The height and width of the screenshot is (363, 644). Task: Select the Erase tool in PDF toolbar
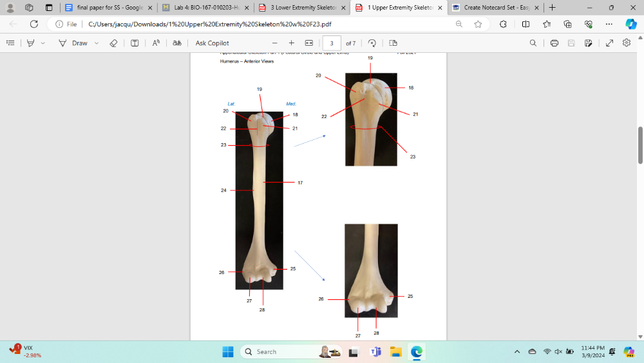113,43
